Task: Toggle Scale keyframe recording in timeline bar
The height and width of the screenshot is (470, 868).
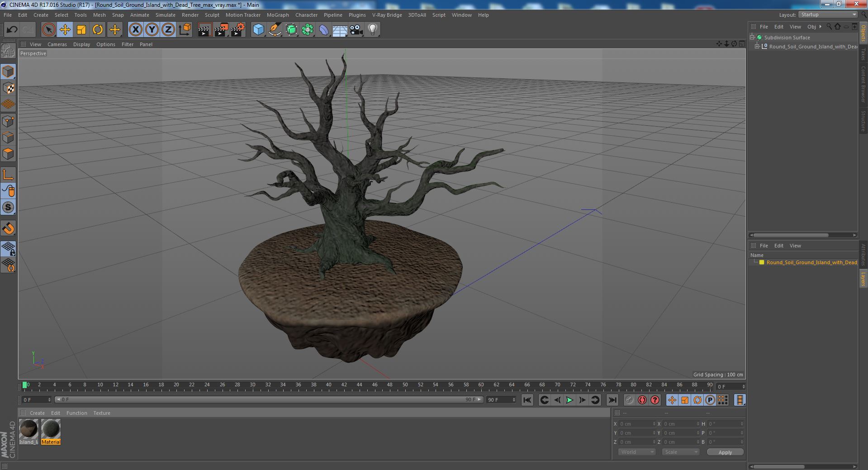Action: click(x=684, y=400)
